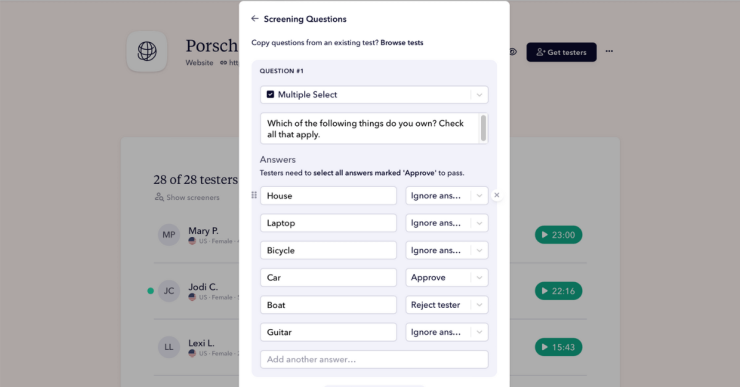Play Jodi C.'s 22:16 recording
The image size is (740, 387).
tap(558, 291)
